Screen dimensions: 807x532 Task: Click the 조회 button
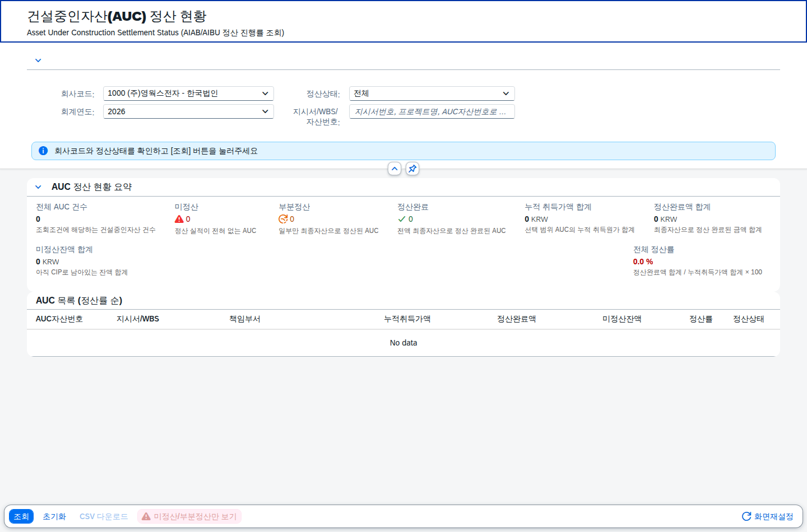21,516
